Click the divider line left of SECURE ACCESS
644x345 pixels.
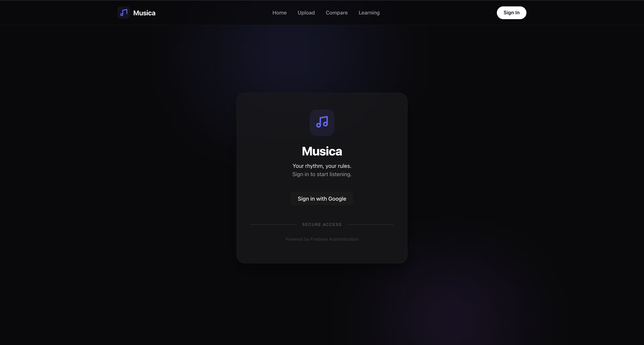tap(273, 224)
